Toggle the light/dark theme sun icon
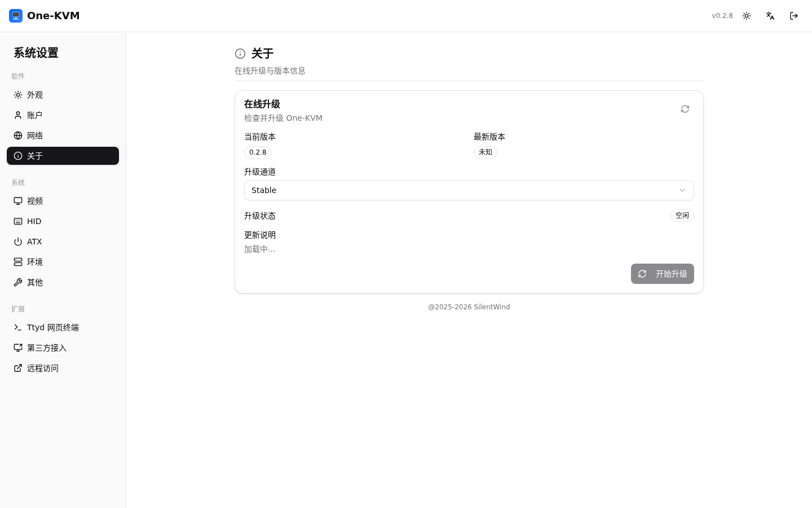Screen dimensions: 812x508 [747, 16]
